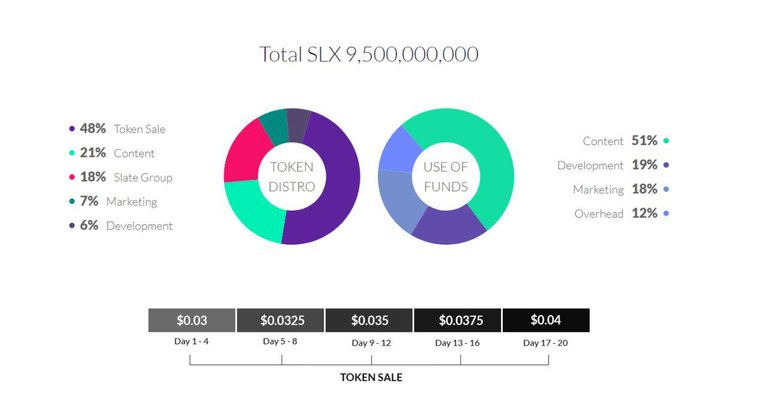Click the Marketing 18% legend dot
Screen dimensions: 768x397
point(666,189)
